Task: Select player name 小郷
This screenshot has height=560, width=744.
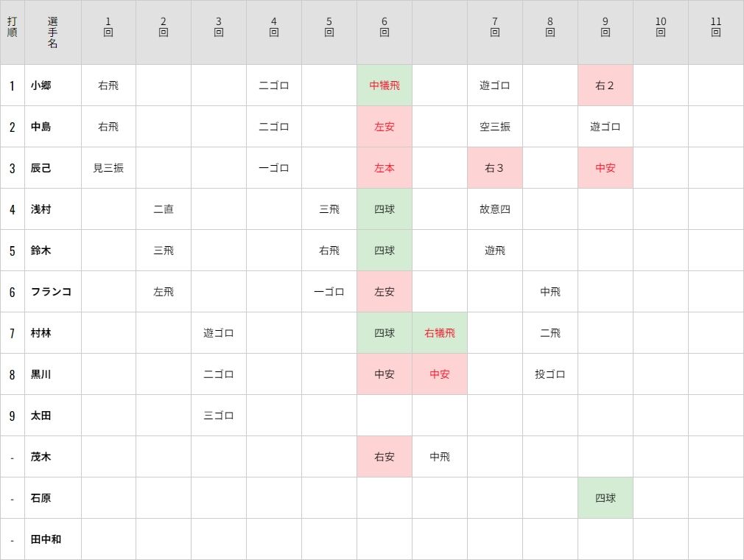Action: pos(41,85)
